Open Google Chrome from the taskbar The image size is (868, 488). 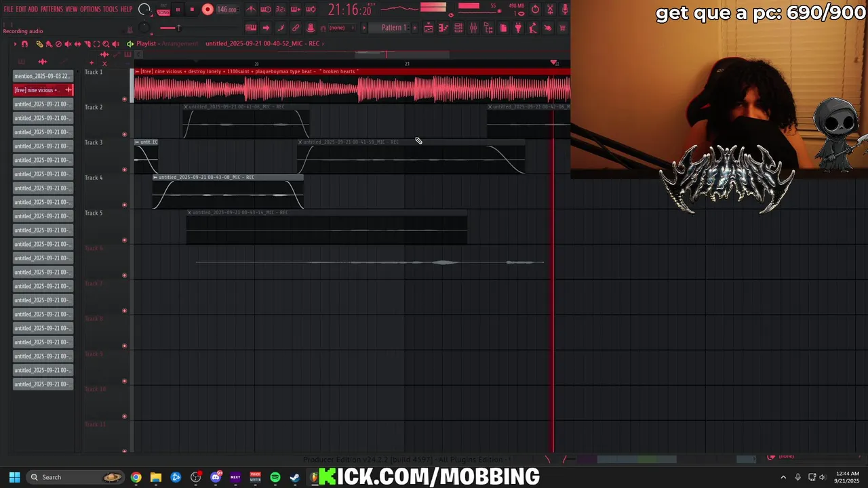click(136, 477)
